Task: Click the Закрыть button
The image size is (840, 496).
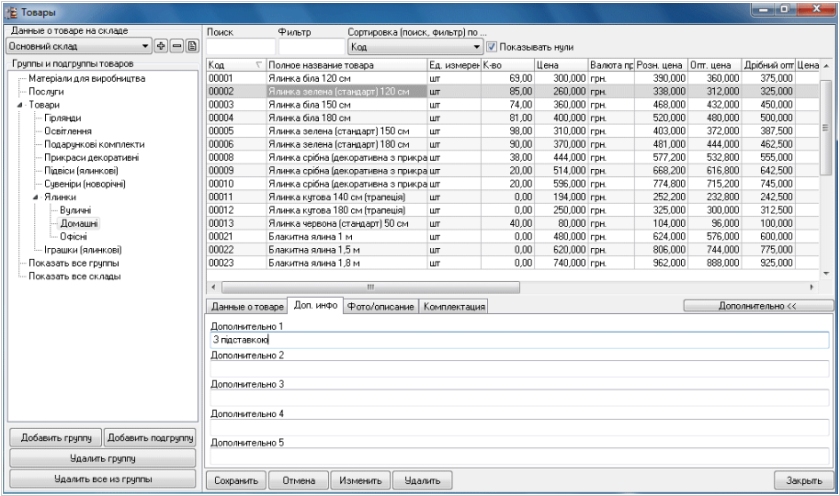Action: [x=804, y=480]
